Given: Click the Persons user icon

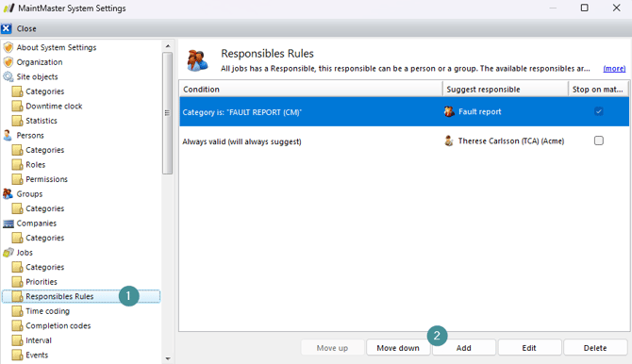Looking at the screenshot, I should click(x=8, y=135).
